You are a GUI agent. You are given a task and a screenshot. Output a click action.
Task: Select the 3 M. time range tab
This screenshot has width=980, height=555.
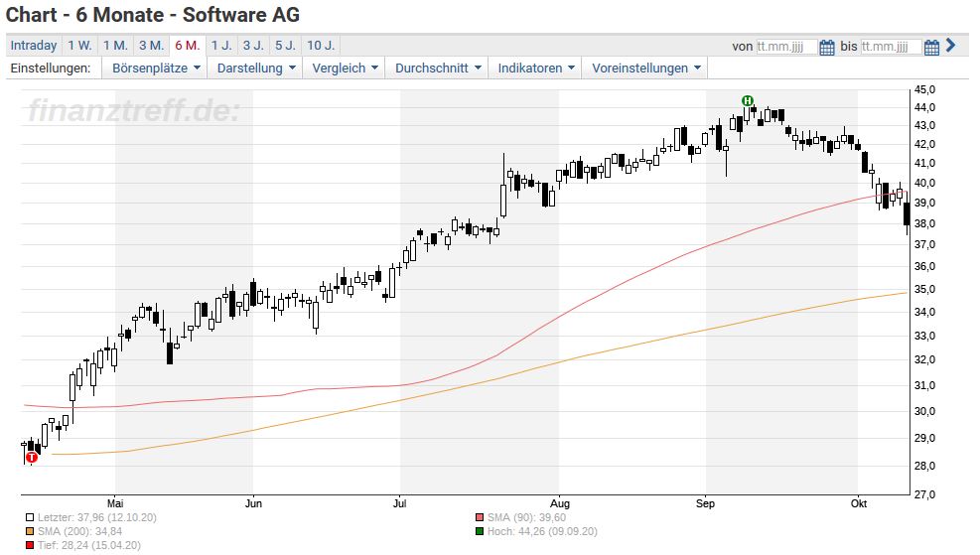[151, 46]
